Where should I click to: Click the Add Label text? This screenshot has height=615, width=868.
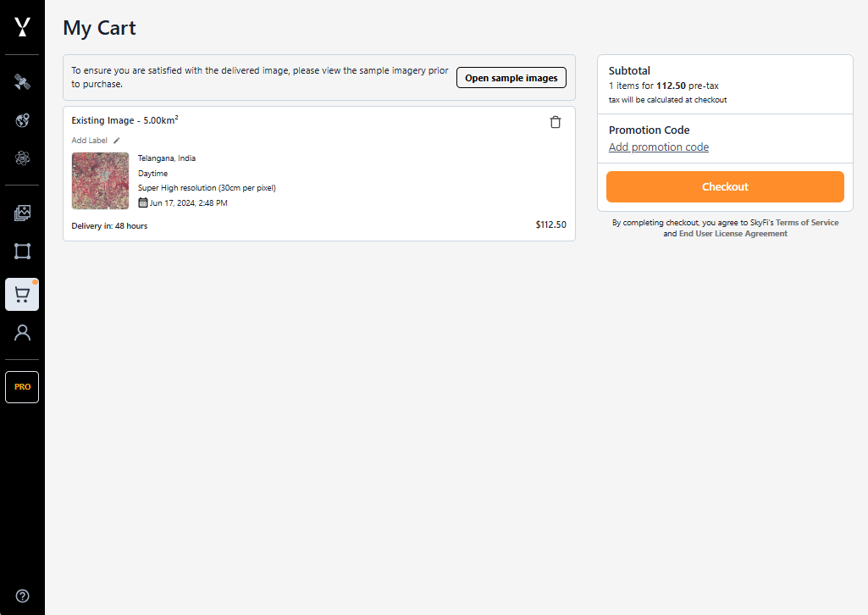90,141
